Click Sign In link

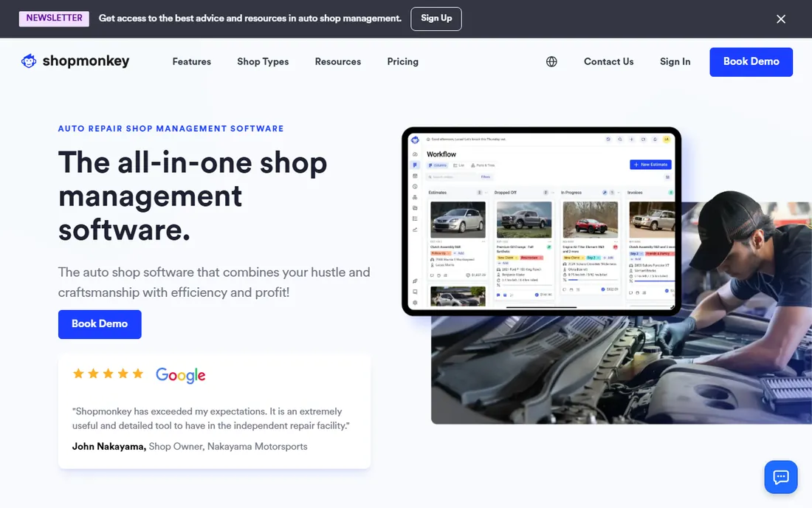675,61
